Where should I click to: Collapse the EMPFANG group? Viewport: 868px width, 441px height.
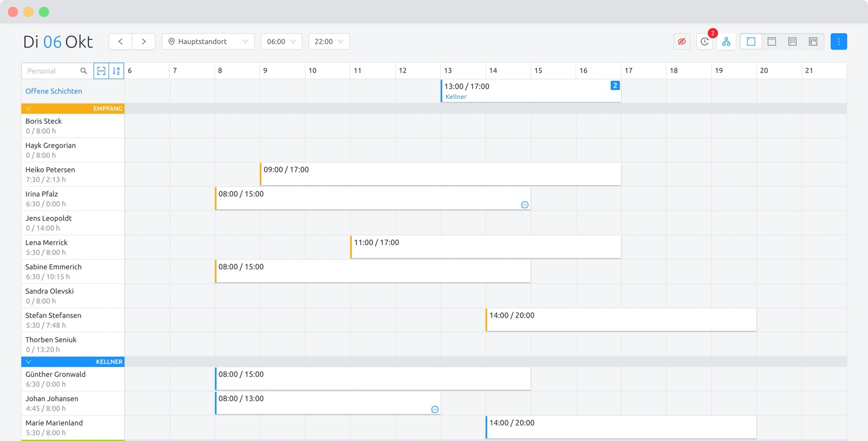28,109
